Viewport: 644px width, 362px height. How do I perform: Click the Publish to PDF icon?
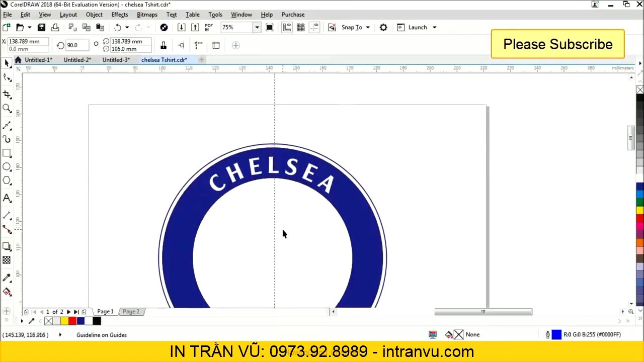209,27
